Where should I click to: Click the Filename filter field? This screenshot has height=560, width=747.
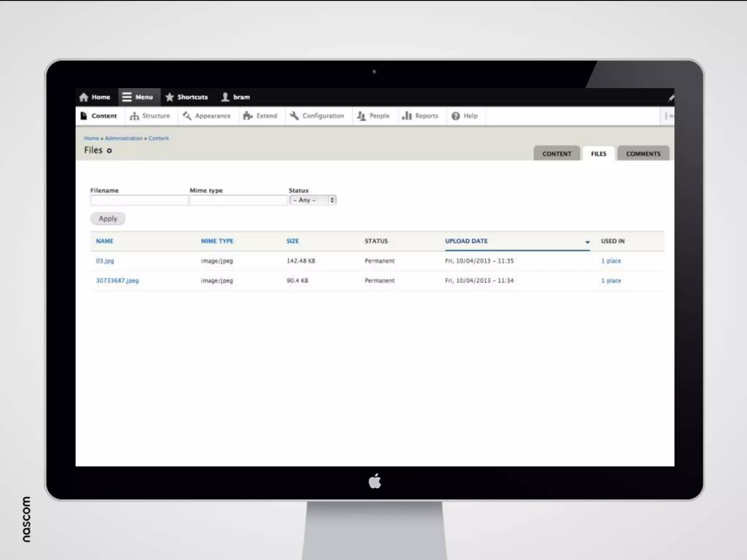(x=139, y=200)
